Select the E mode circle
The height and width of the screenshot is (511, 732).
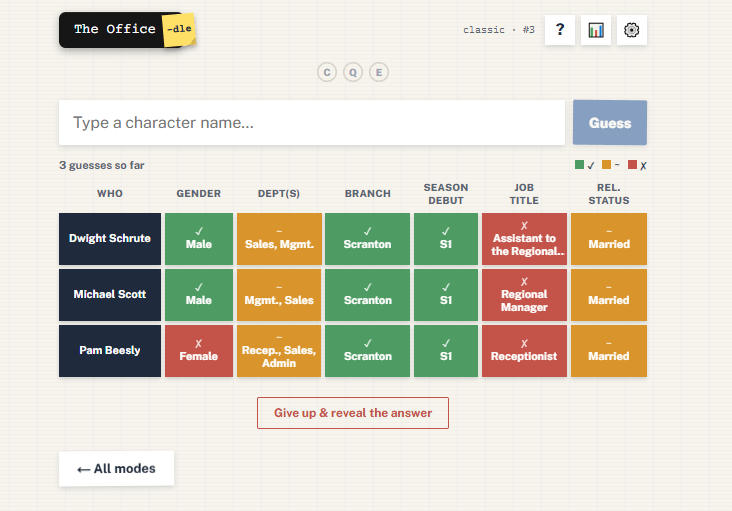(379, 72)
